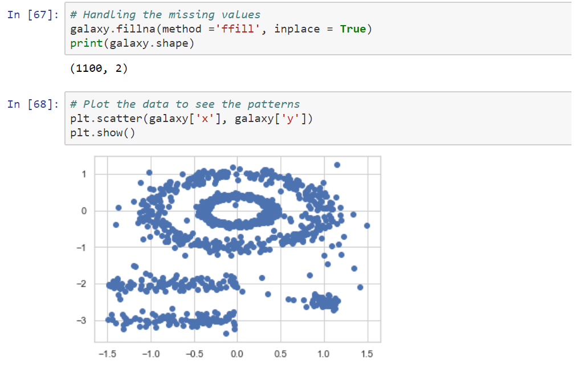Click the 0.0 tick label on x-axis
The width and height of the screenshot is (588, 378).
(x=237, y=353)
